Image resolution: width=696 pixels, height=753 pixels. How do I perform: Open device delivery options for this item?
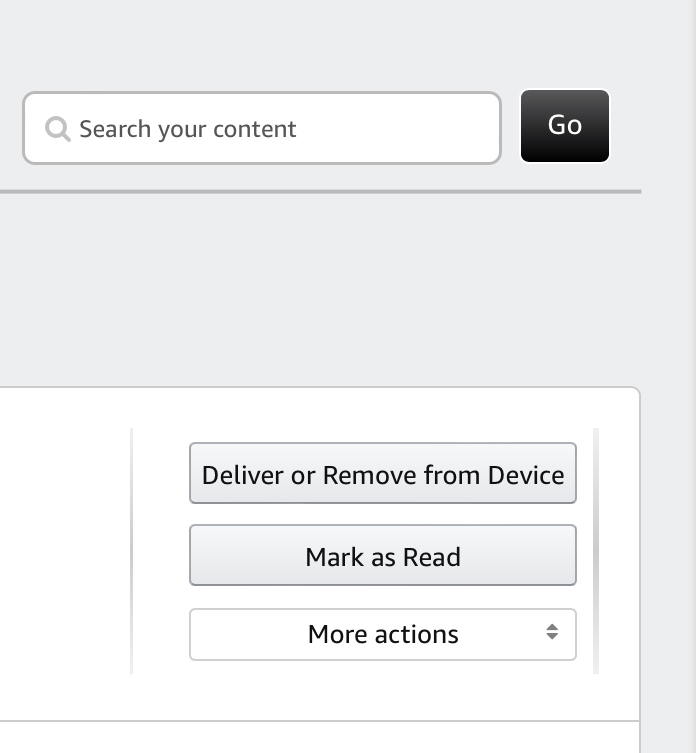click(383, 474)
